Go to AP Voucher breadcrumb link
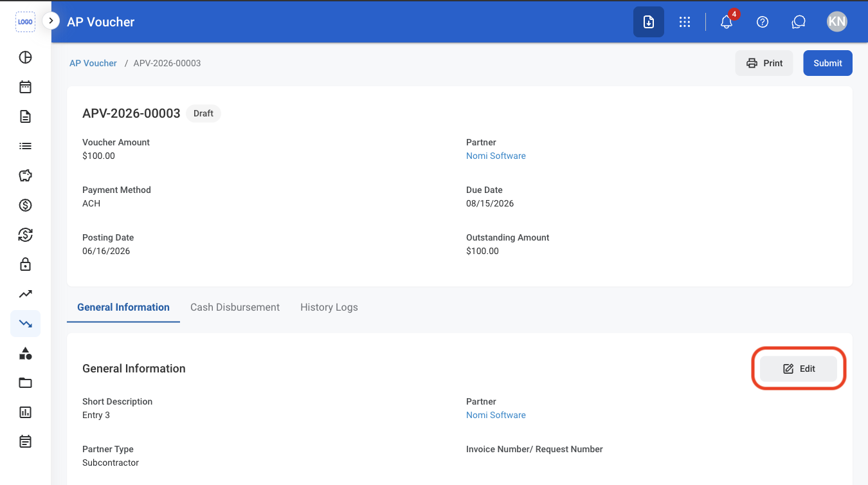 [x=93, y=63]
